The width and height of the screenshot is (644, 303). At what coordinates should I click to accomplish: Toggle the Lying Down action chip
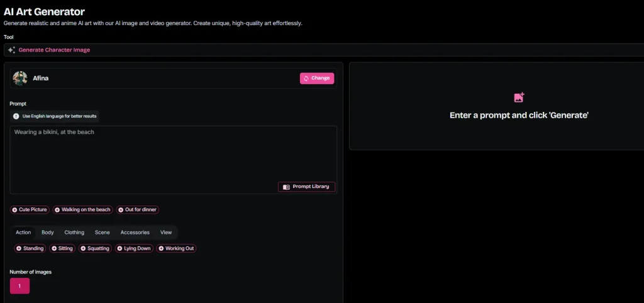pyautogui.click(x=134, y=248)
